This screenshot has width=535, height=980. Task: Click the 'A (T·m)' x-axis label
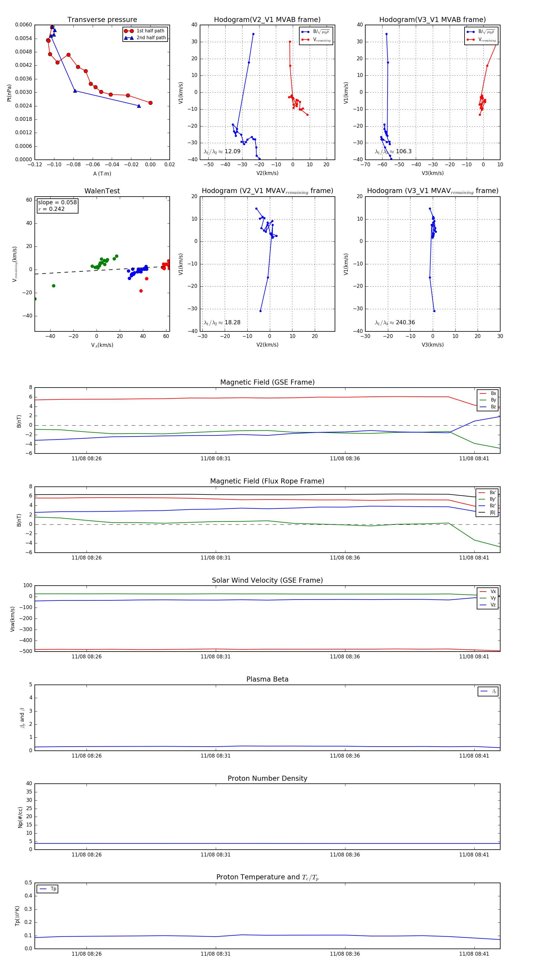tap(102, 173)
